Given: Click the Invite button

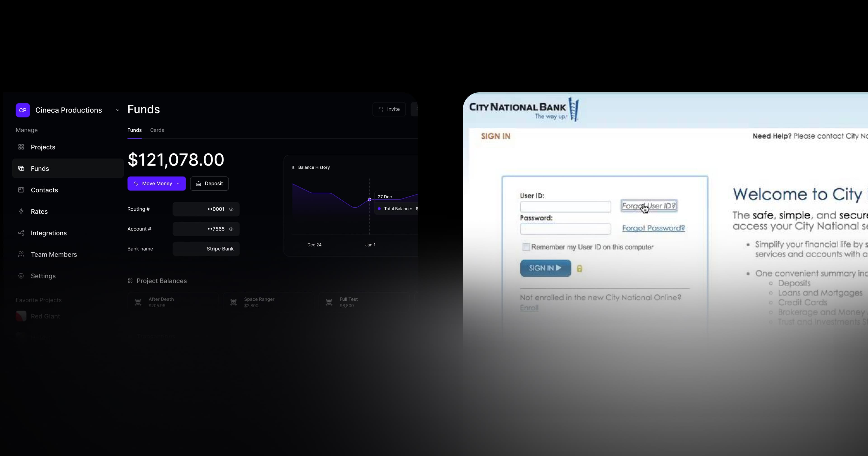Looking at the screenshot, I should coord(389,109).
